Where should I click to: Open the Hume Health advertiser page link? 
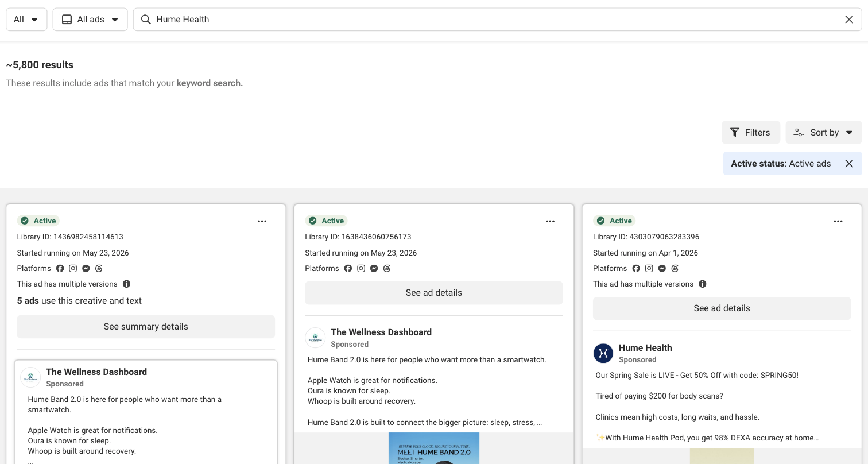(645, 347)
